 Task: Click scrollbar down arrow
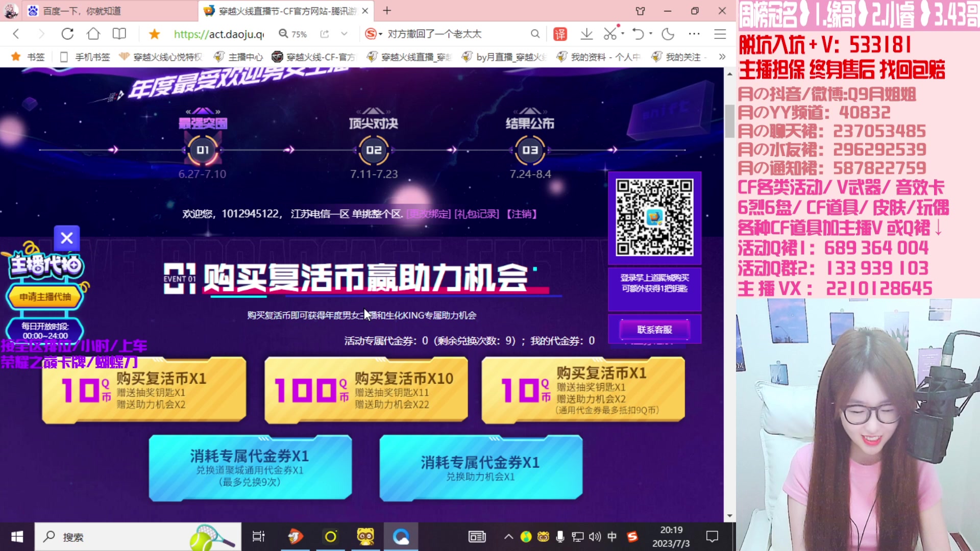click(729, 516)
